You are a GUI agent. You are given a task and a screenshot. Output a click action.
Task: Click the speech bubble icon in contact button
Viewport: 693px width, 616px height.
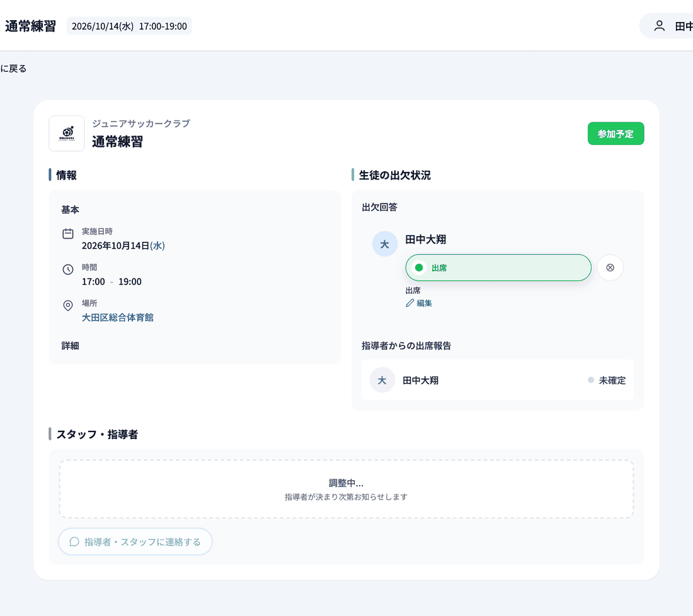pos(74,542)
